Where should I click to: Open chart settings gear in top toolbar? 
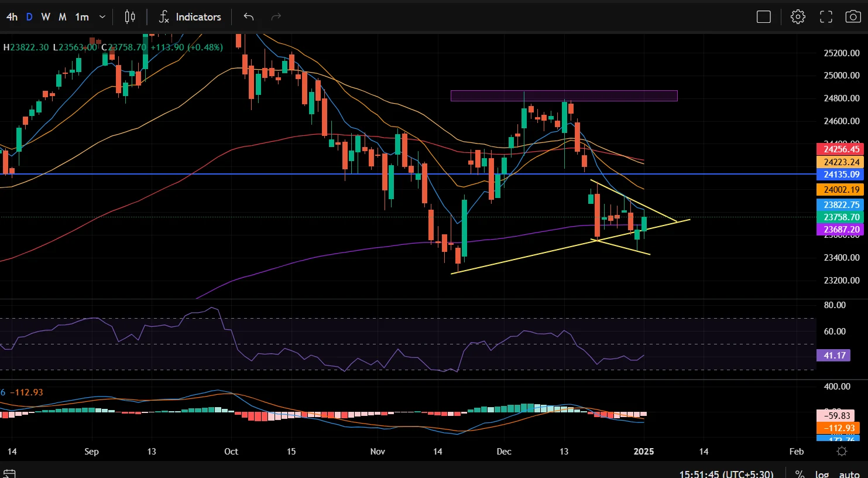pos(798,17)
